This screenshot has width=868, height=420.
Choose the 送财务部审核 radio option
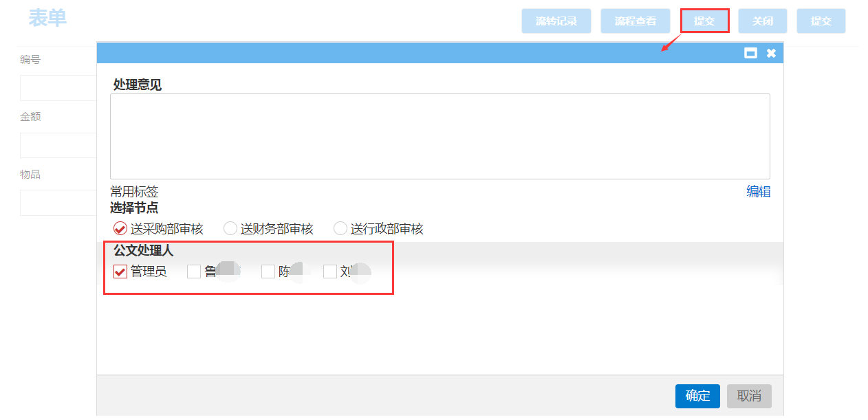pos(230,229)
